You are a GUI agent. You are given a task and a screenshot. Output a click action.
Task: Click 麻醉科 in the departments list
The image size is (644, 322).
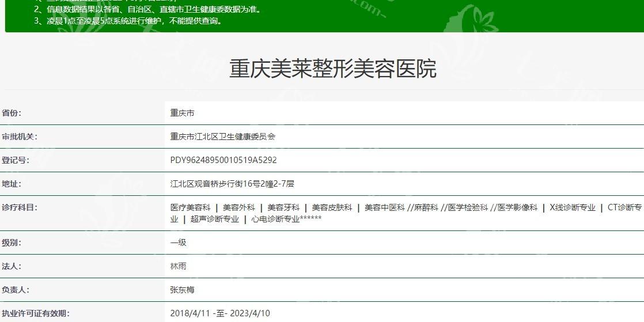(426, 207)
